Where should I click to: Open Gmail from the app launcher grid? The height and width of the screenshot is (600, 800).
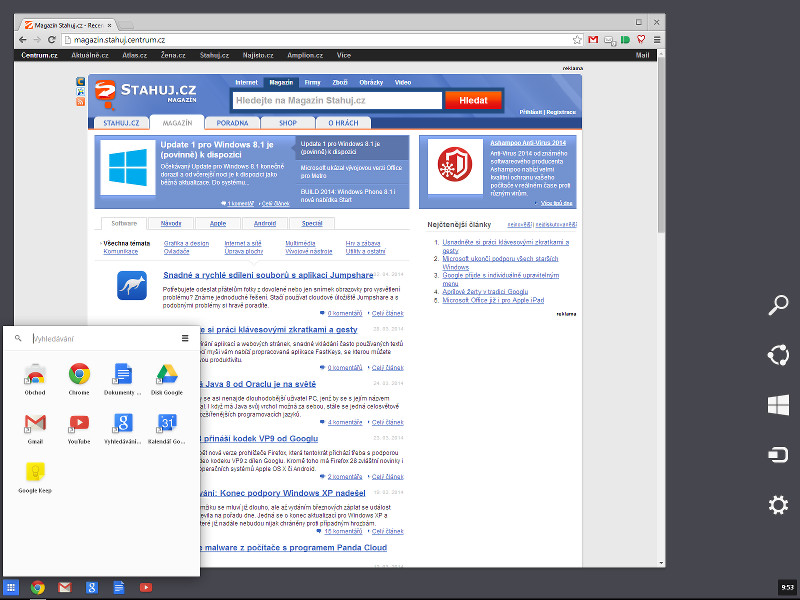(x=35, y=428)
